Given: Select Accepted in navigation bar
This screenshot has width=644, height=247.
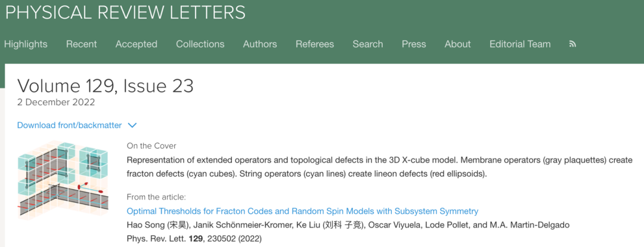Looking at the screenshot, I should point(137,44).
